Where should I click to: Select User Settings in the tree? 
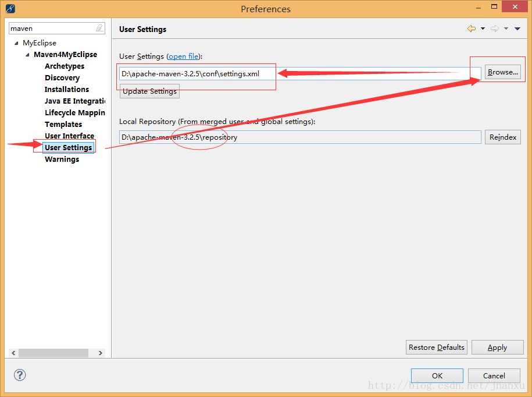click(68, 147)
